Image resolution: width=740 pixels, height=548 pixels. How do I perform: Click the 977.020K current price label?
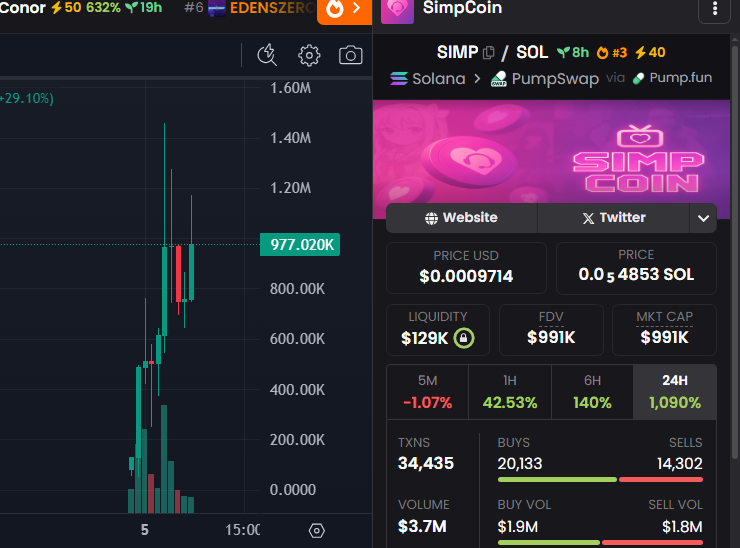pyautogui.click(x=300, y=244)
